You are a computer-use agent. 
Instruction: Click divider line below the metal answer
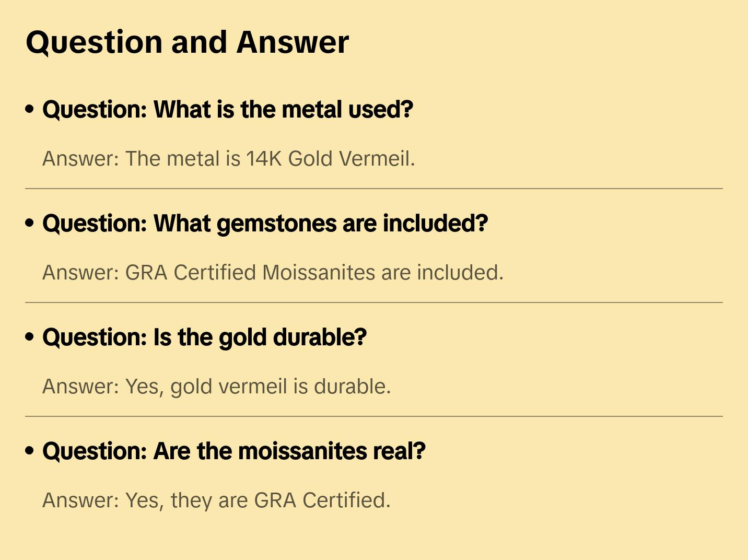[x=373, y=189]
